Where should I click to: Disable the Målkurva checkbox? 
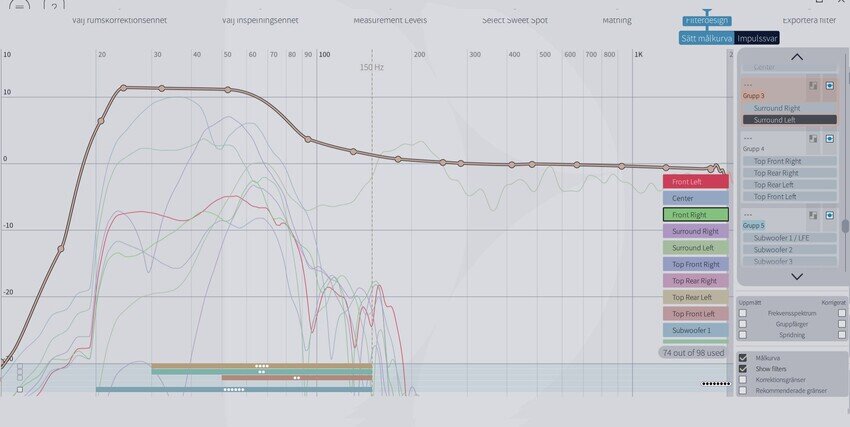[x=743, y=358]
